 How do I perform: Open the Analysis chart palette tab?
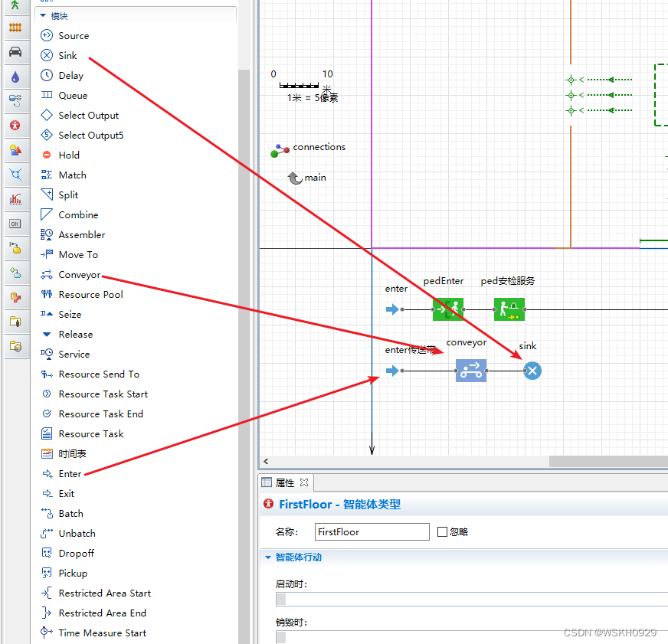pos(15,199)
